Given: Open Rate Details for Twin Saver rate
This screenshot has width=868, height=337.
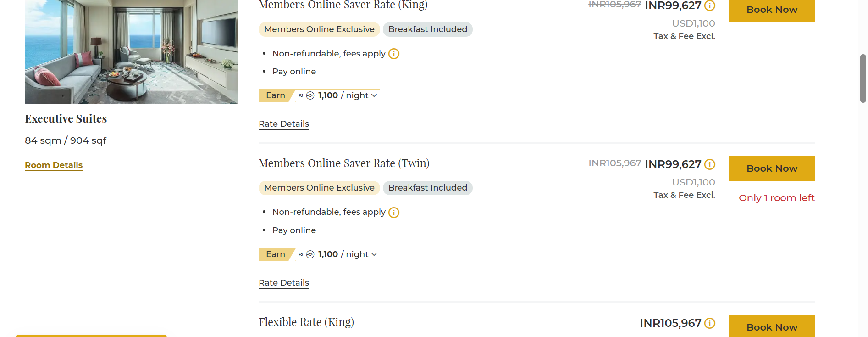Looking at the screenshot, I should point(284,283).
